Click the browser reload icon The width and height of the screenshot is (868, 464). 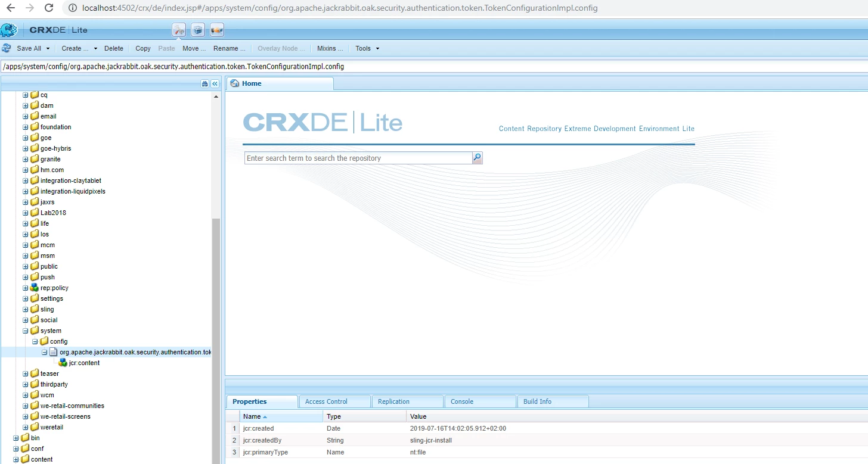click(49, 8)
